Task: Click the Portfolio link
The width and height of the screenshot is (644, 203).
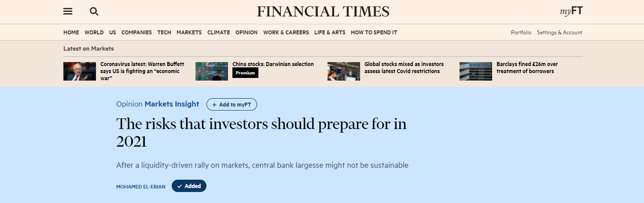Action: pyautogui.click(x=521, y=33)
